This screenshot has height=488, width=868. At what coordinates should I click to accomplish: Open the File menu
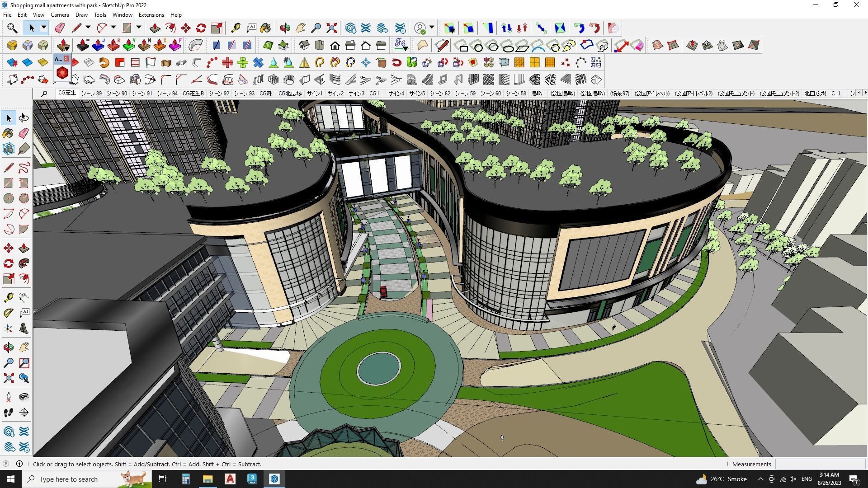pos(7,15)
